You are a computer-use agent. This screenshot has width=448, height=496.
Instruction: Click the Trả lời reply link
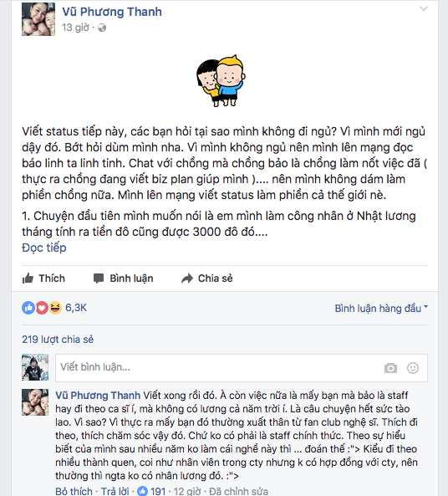115,491
